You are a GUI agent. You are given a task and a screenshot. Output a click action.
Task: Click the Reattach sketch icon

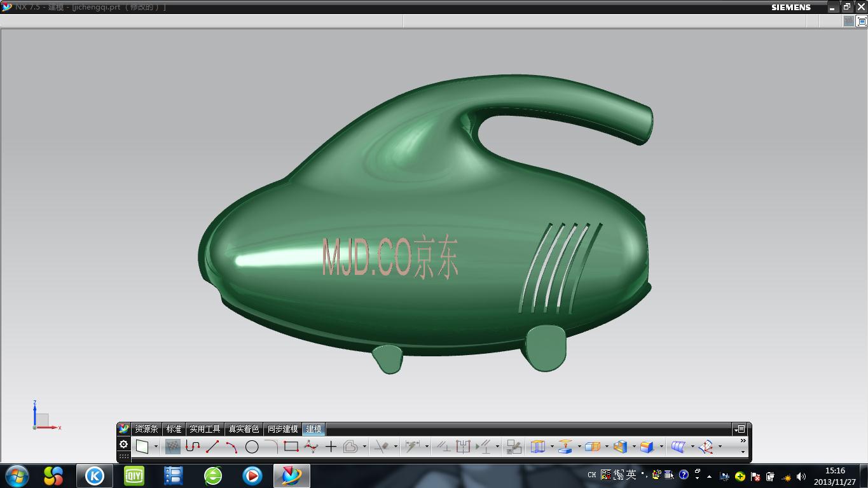pos(514,447)
